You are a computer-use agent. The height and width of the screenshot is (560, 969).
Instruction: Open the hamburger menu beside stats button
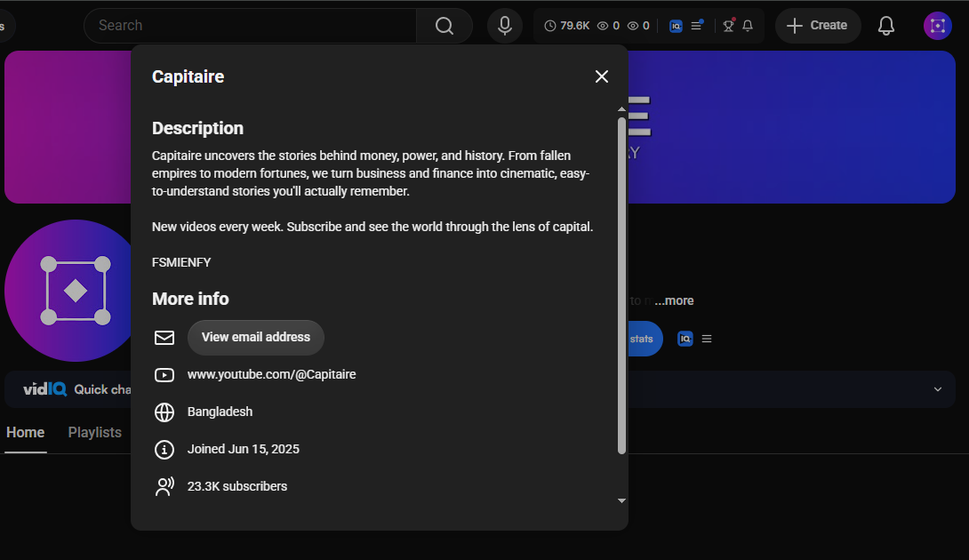point(707,339)
